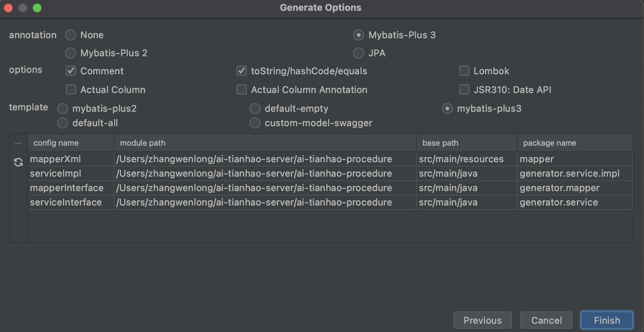Enable Actual Column Annotation checkbox
This screenshot has width=644, height=332.
point(242,90)
